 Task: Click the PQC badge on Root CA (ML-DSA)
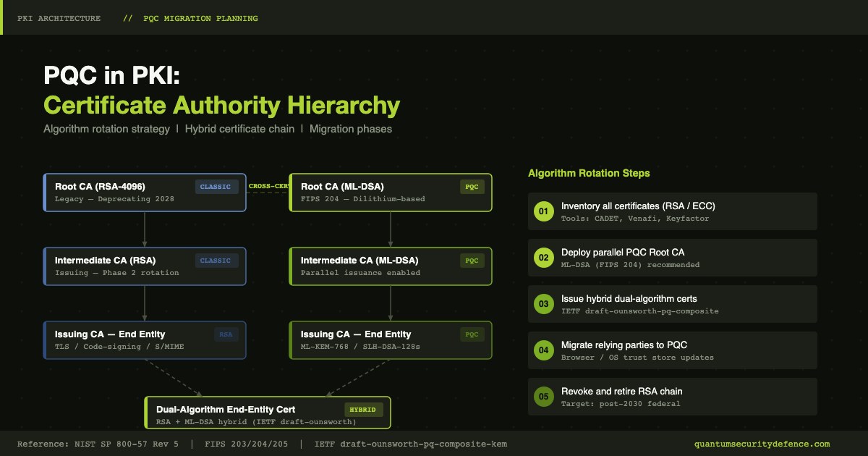pos(472,187)
